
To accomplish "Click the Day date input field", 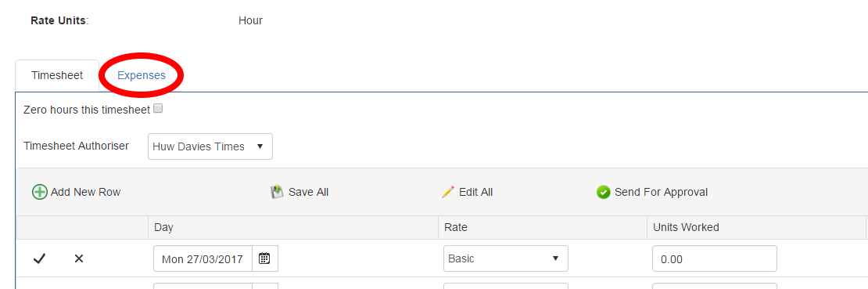I will (x=203, y=258).
